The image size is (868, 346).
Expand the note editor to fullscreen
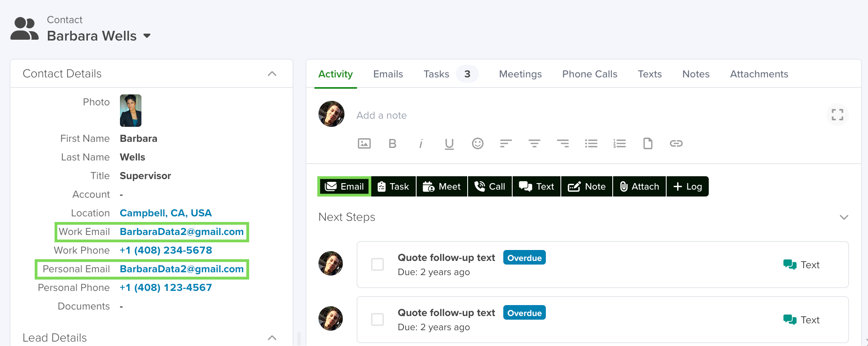point(837,115)
